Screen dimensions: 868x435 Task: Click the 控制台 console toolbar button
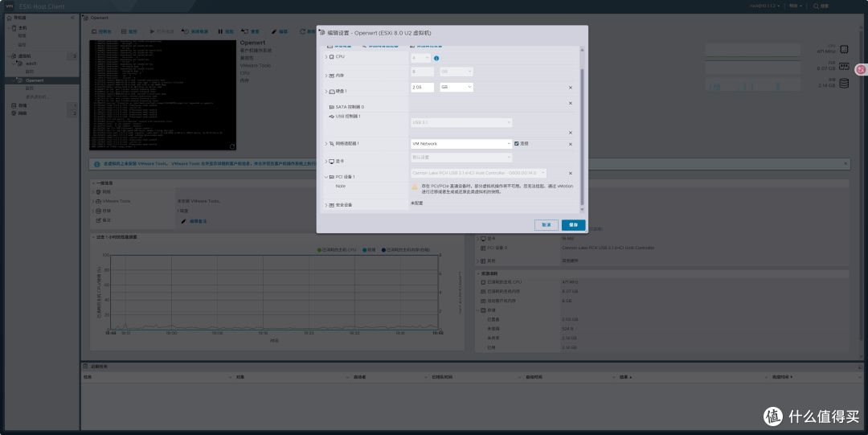(101, 31)
